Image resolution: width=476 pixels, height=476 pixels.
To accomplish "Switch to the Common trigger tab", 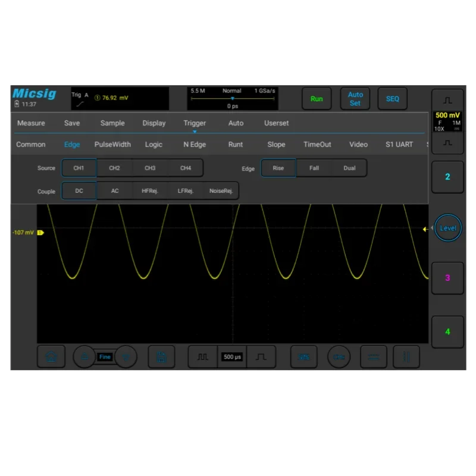I will [31, 145].
